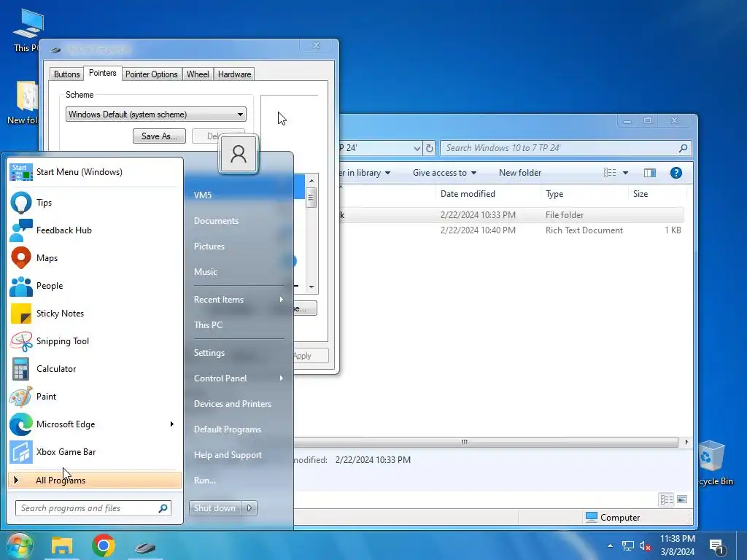
Task: Open Pictures from start menu
Action: point(209,246)
